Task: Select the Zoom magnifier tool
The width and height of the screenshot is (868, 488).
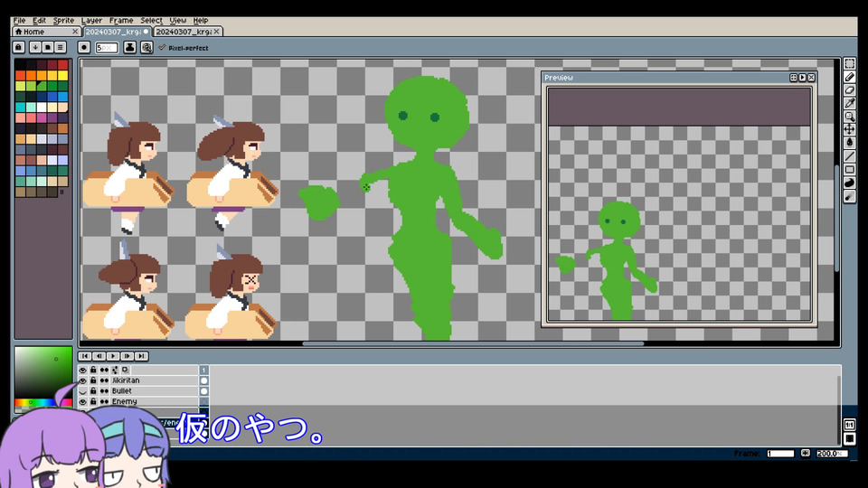Action: click(850, 117)
